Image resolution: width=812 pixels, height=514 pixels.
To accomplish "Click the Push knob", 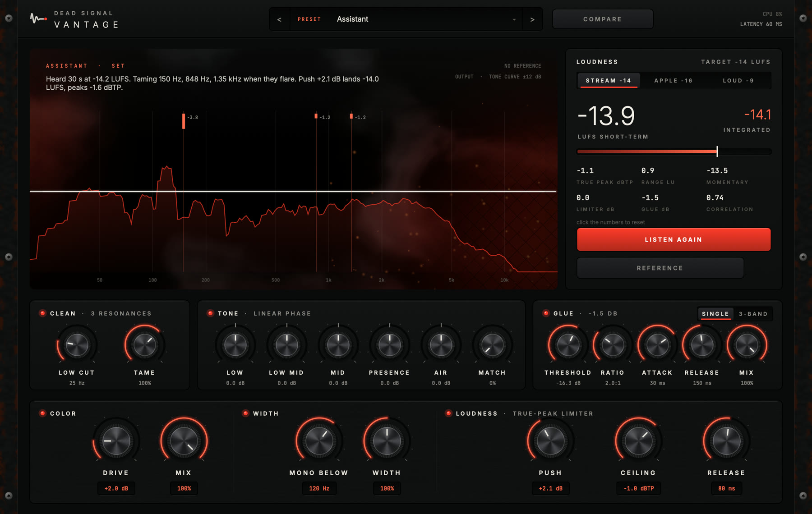I will [550, 441].
